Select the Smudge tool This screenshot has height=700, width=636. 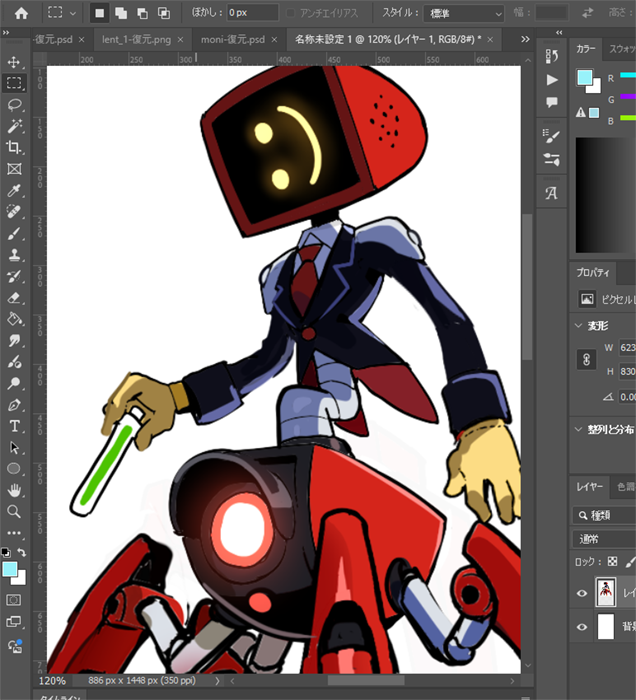pos(14,341)
